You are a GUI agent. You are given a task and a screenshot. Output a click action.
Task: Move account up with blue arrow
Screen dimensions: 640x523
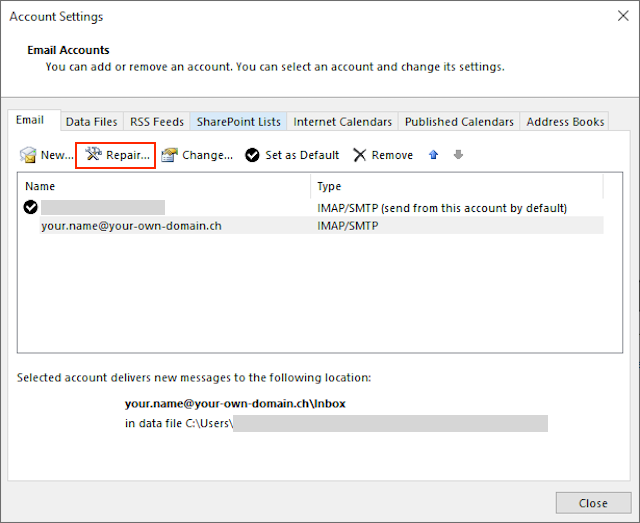coord(433,155)
